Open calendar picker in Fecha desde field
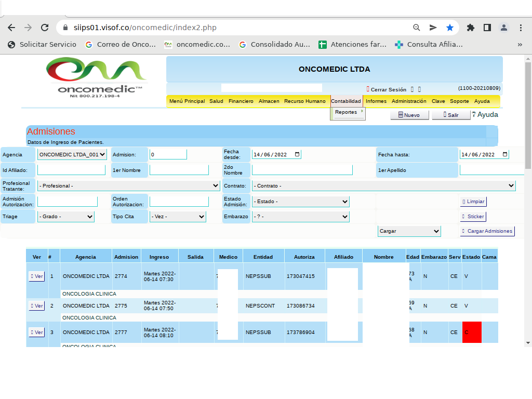 tap(297, 155)
